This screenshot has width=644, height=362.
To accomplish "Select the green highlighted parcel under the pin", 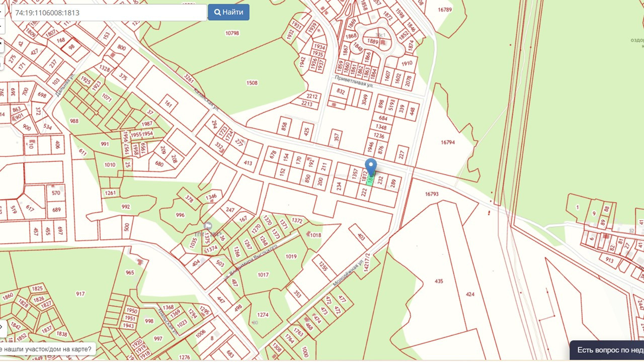I will coord(370,181).
